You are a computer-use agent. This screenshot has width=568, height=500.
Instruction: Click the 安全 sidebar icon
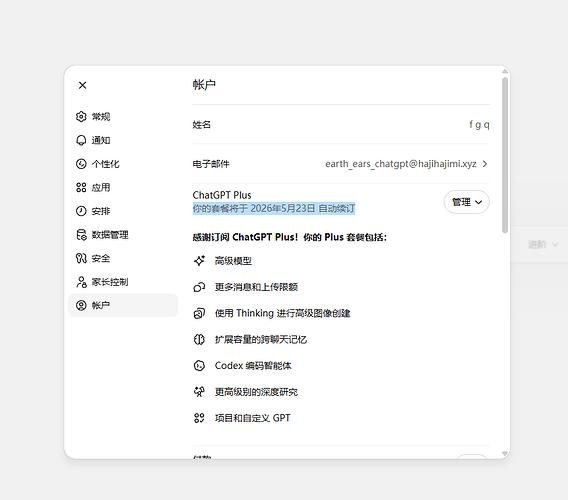pyautogui.click(x=81, y=258)
